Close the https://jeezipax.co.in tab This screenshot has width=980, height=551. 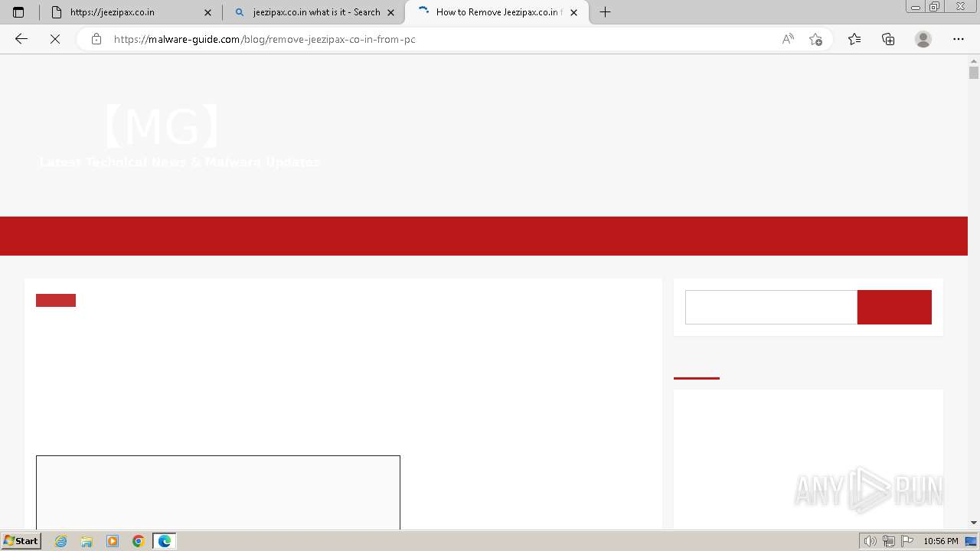[207, 12]
